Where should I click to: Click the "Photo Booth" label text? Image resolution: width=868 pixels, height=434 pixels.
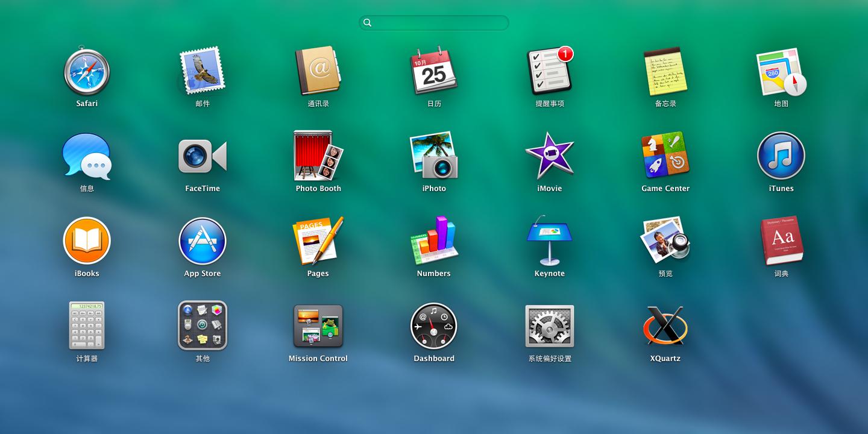coord(318,189)
